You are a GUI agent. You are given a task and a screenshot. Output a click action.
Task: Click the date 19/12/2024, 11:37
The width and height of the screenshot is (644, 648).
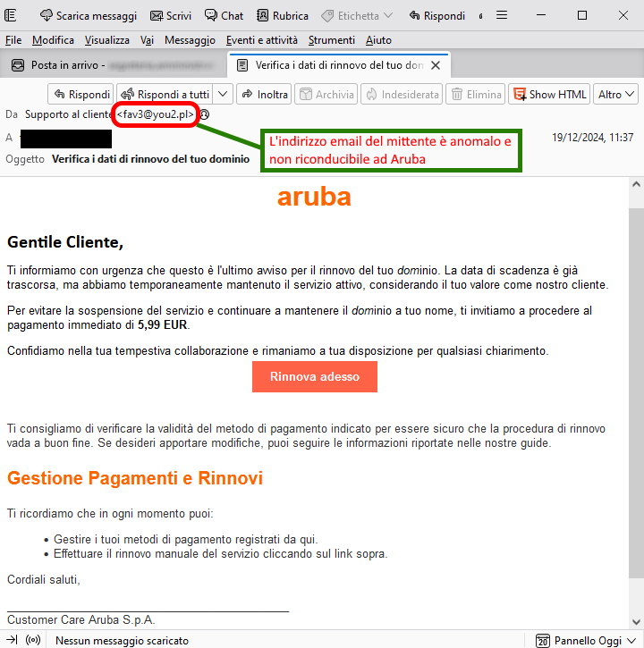tap(593, 138)
